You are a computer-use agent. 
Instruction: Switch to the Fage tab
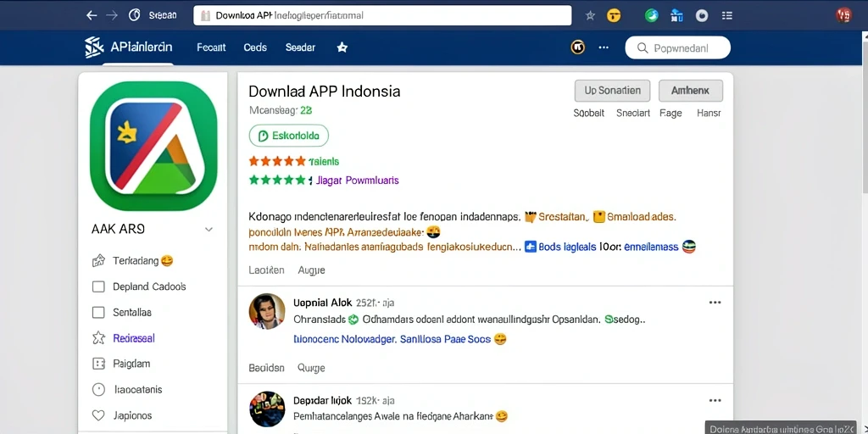[x=670, y=113]
